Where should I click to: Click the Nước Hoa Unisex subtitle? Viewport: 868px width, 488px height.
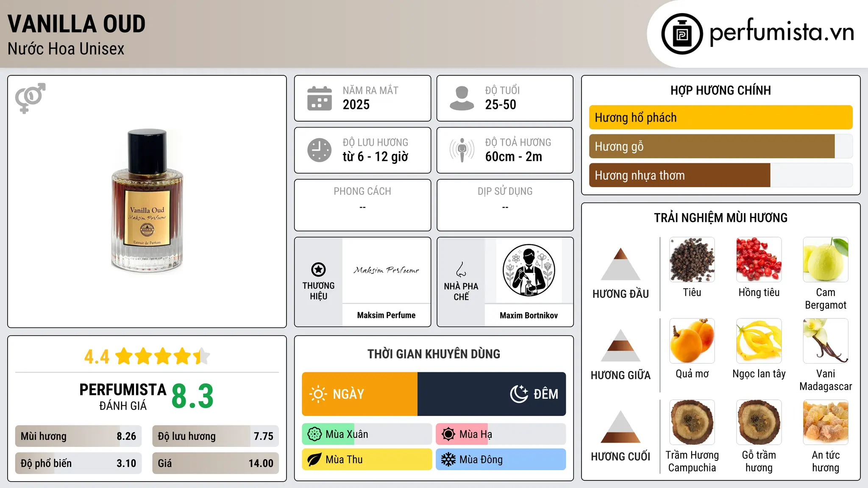click(x=66, y=49)
